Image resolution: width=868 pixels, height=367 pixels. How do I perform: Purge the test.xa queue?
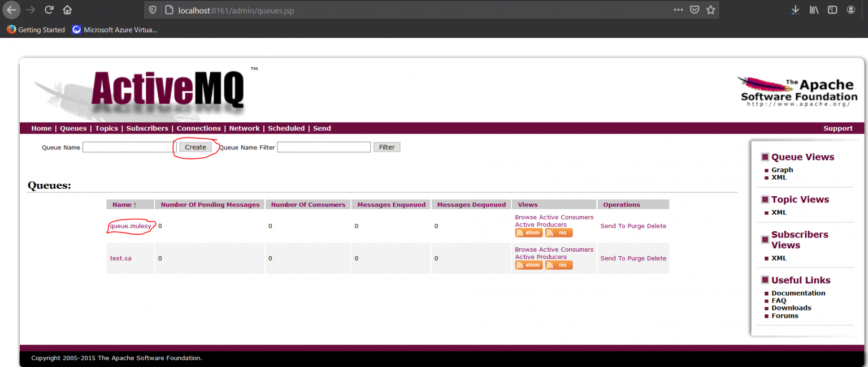point(636,258)
